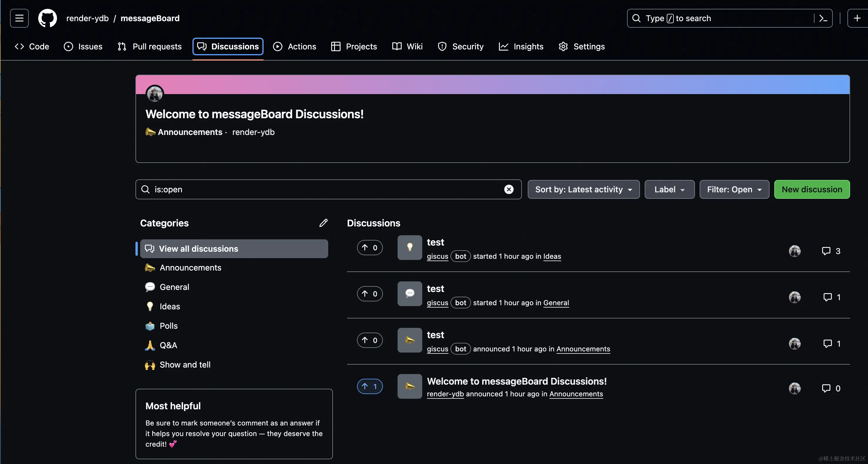
Task: Click the plus create-new icon
Action: (857, 18)
